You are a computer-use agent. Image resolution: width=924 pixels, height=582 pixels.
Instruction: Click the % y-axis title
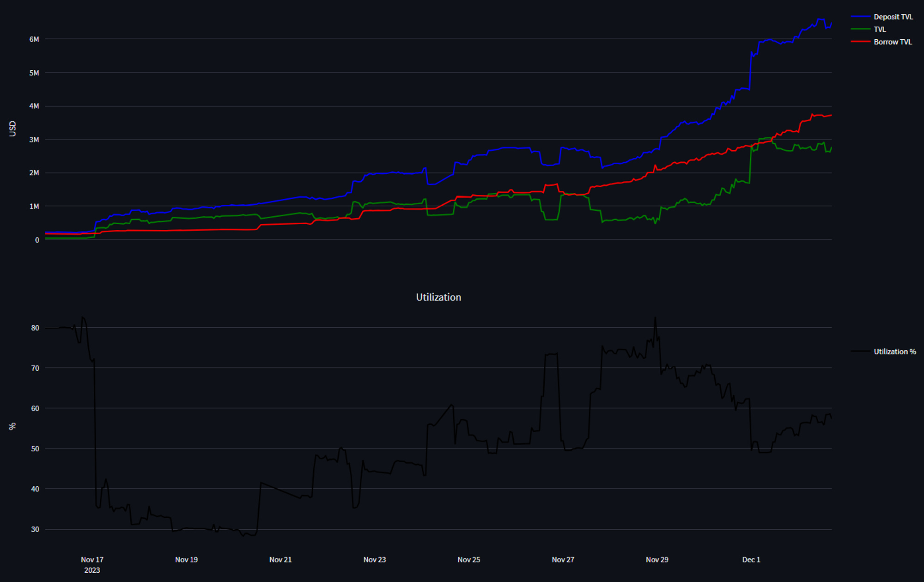[x=12, y=426]
